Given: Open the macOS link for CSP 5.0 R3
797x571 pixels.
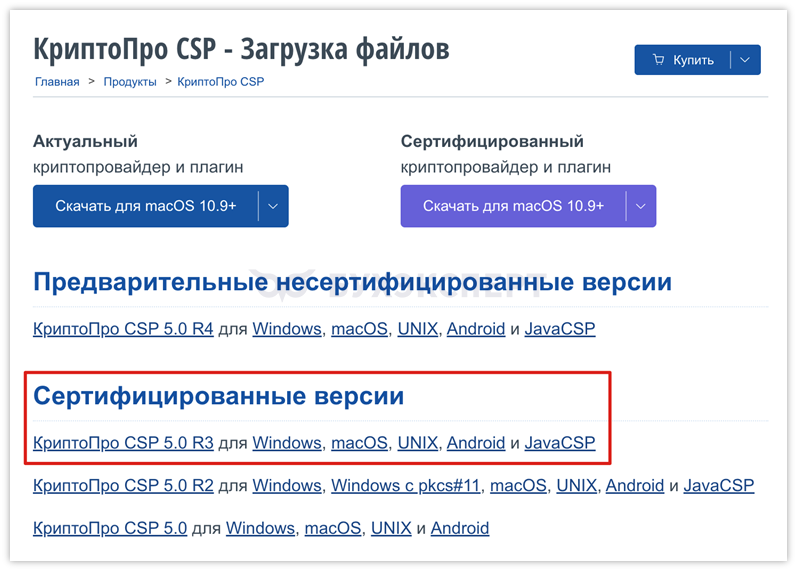Looking at the screenshot, I should click(x=359, y=443).
